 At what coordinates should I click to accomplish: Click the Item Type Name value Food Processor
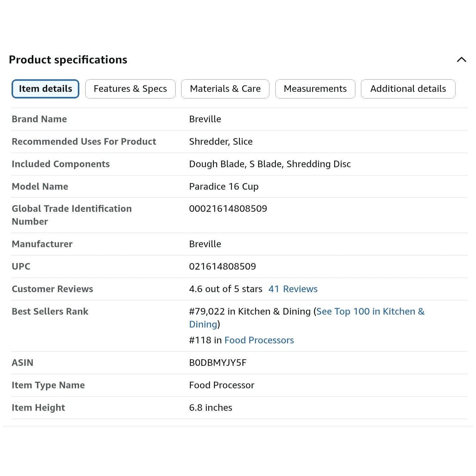(221, 385)
